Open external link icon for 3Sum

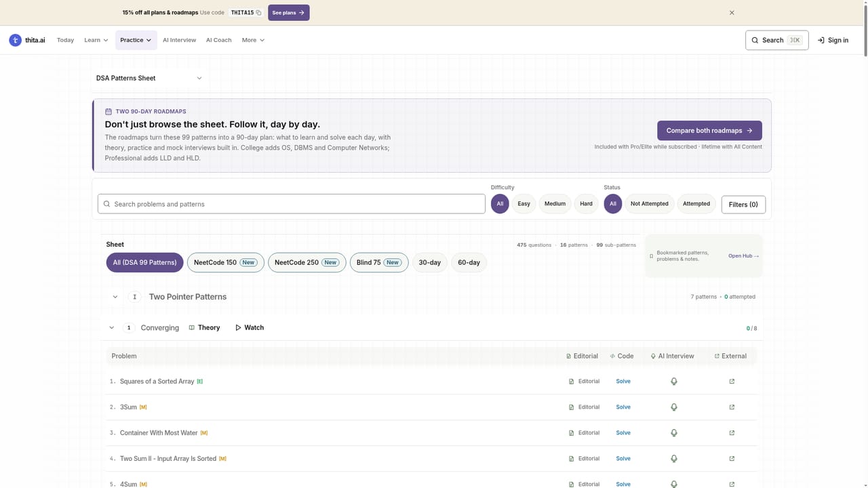[x=732, y=407]
